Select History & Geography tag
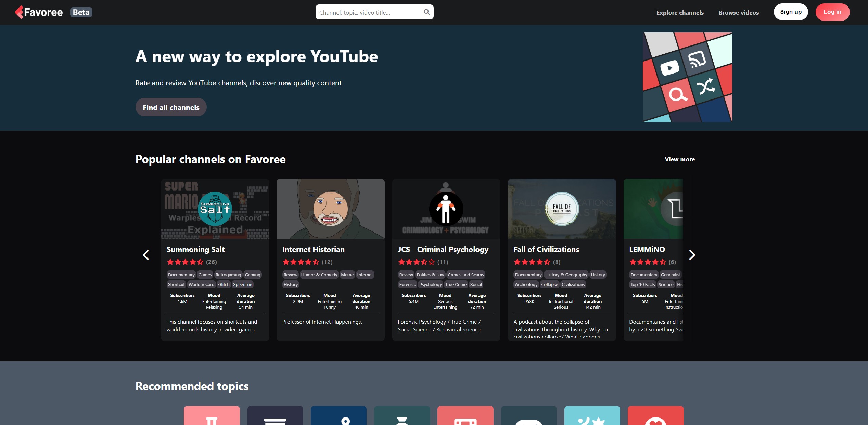The width and height of the screenshot is (868, 425). point(566,275)
